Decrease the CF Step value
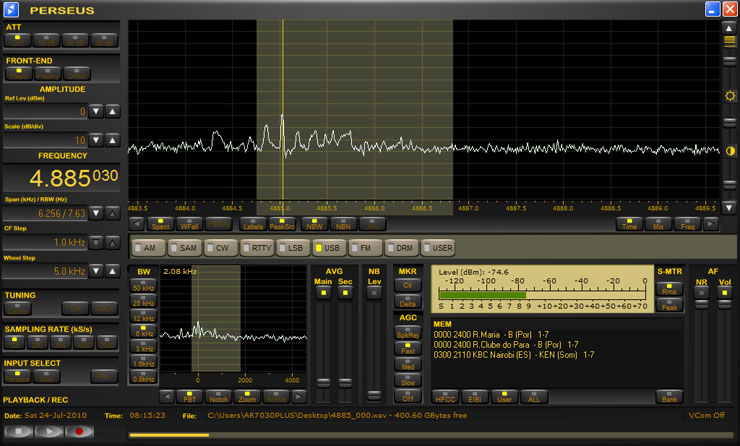 (96, 243)
